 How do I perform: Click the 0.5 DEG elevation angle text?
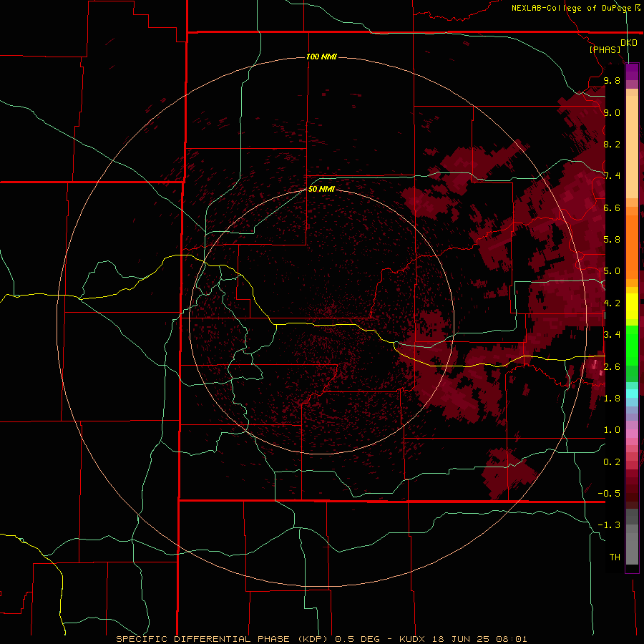click(358, 639)
